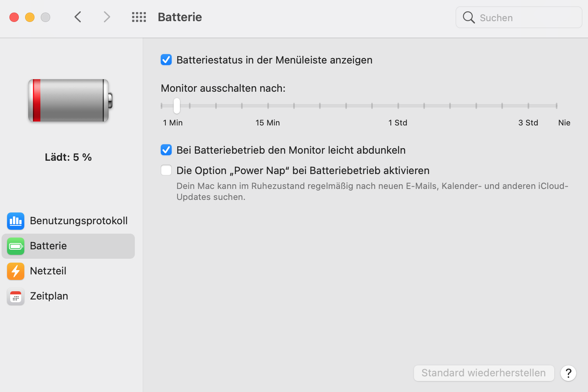Select Benutzungsprotokoll in the sidebar
Viewport: 588px width, 392px height.
78,221
